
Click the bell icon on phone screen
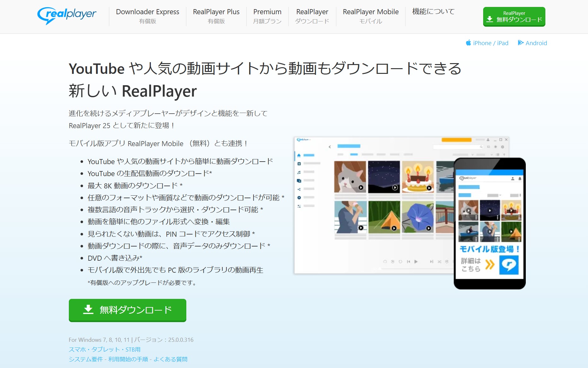pos(519,179)
